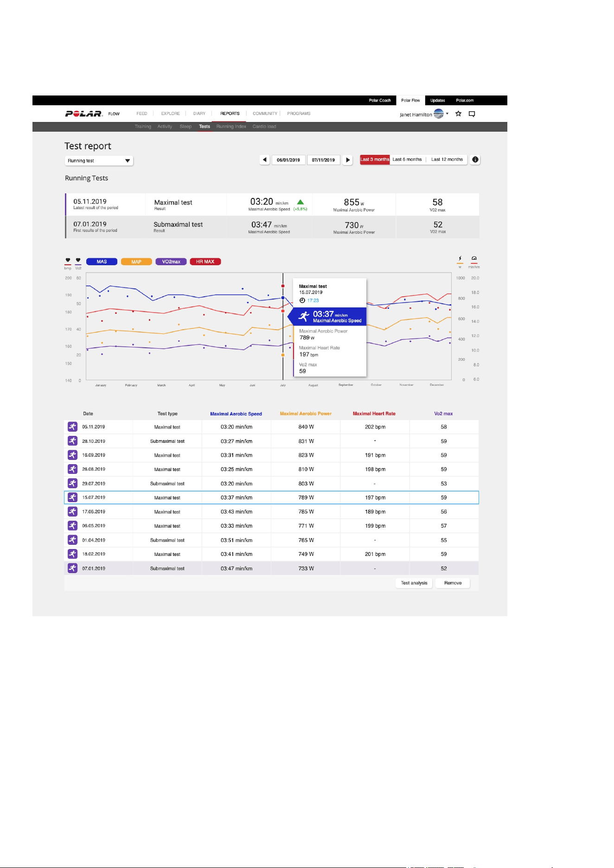This screenshot has height=868, width=614.
Task: Select Last 3 months period
Action: [375, 160]
